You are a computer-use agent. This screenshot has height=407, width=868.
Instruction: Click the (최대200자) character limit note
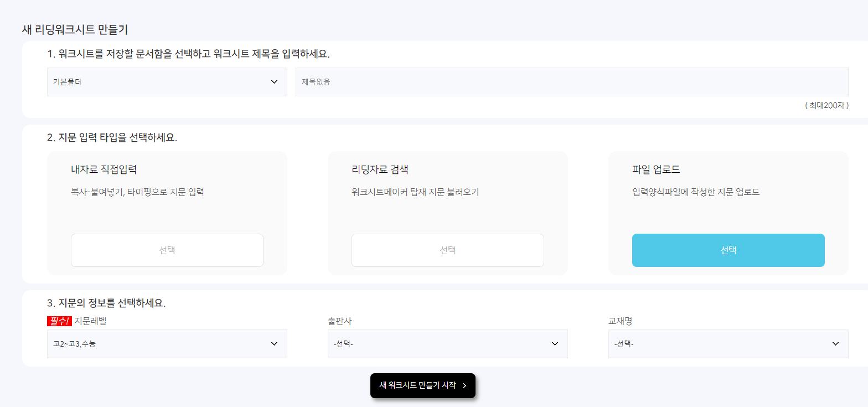[x=826, y=105]
